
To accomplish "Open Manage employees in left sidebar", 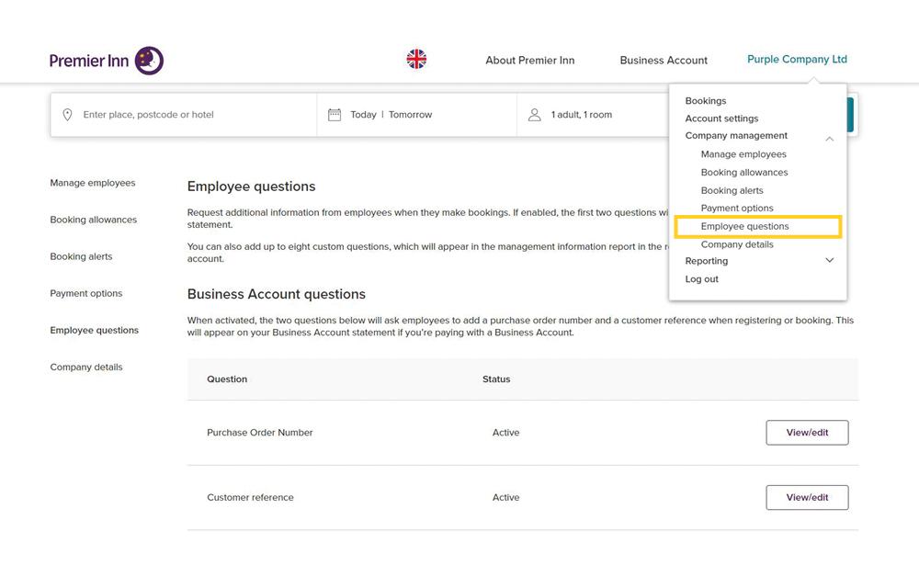I will click(93, 183).
